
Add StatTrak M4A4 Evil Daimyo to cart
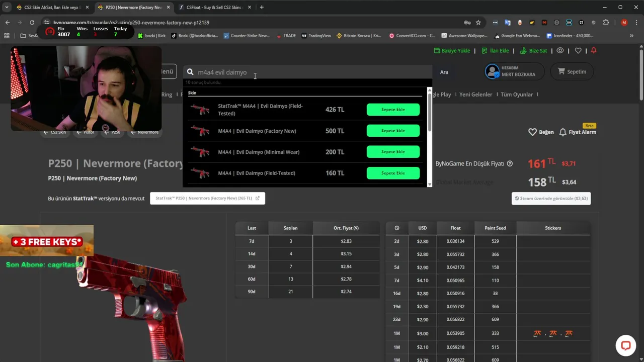(393, 110)
